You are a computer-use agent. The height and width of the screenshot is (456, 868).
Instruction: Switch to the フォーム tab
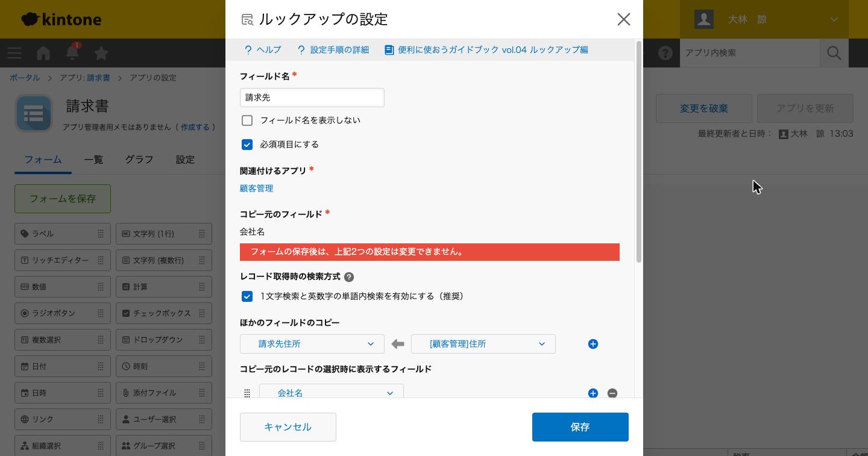tap(43, 160)
